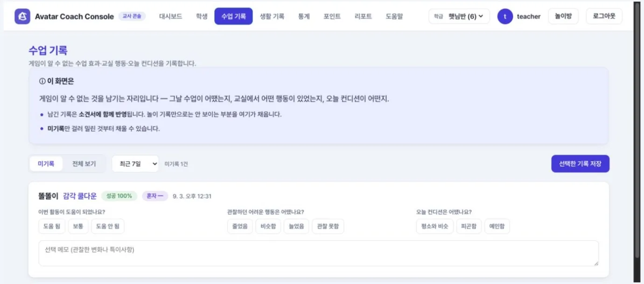Go to the 학생 page

(x=202, y=16)
